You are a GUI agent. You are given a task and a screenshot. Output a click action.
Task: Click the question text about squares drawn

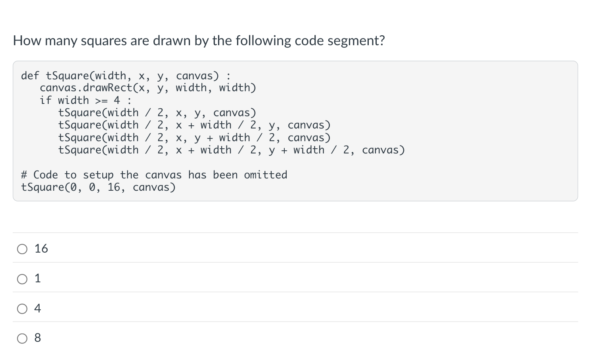[x=198, y=40]
